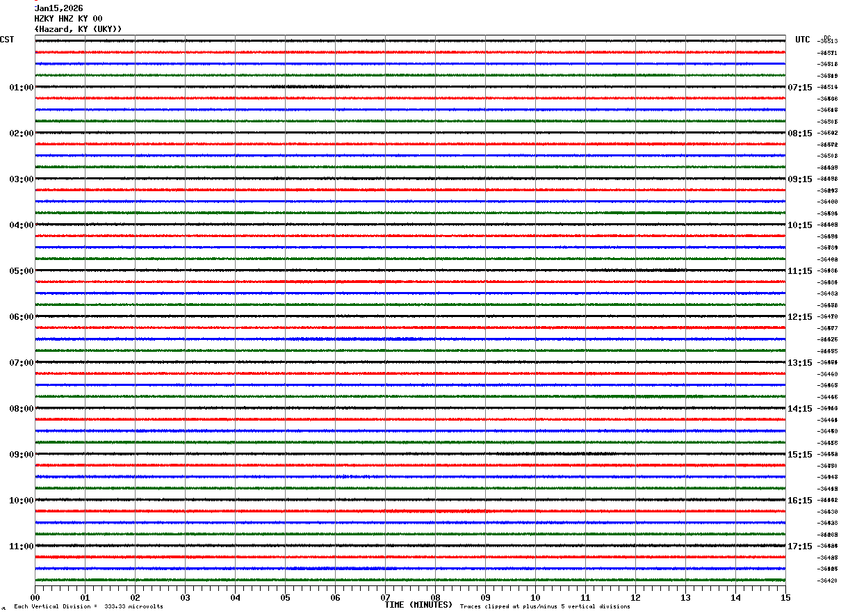Click the 11:00 CST time label
This screenshot has width=841, height=616.
22,546
